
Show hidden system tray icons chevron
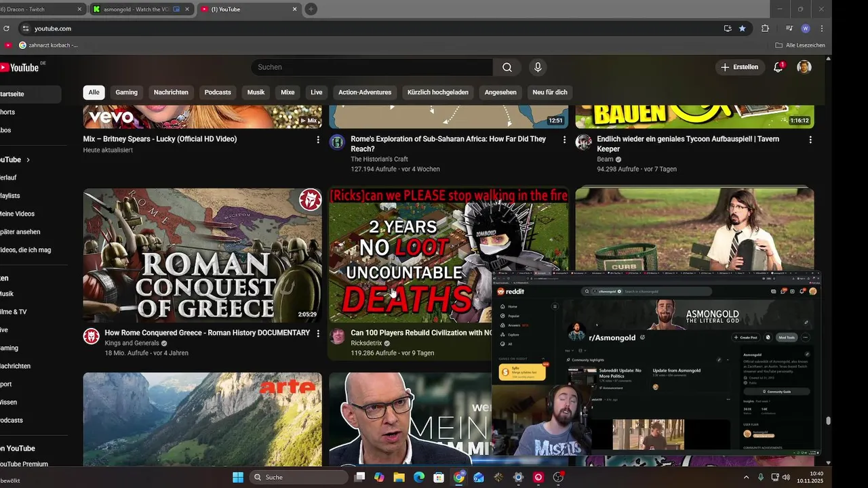pos(747,477)
